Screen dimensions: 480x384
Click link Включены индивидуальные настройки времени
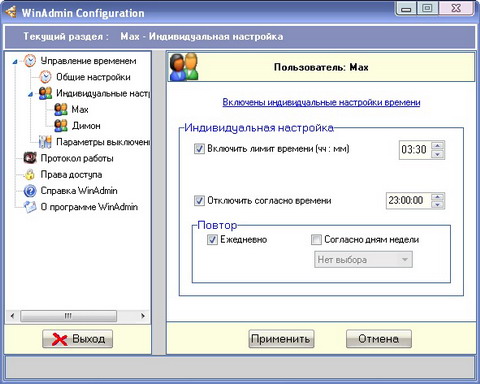click(321, 102)
